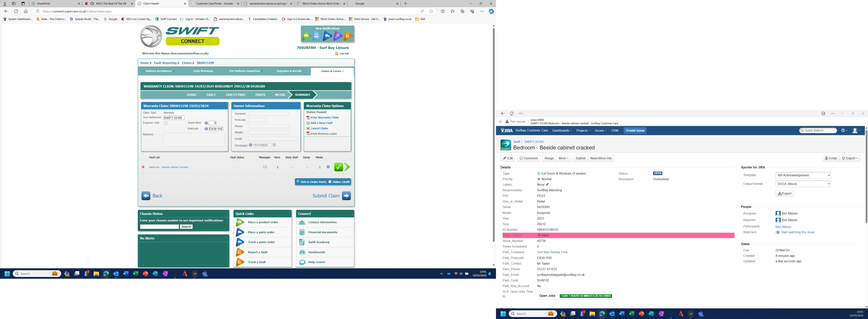Open the Purchased date calendar picker
Screen dimensions: 868x319
(x=274, y=145)
